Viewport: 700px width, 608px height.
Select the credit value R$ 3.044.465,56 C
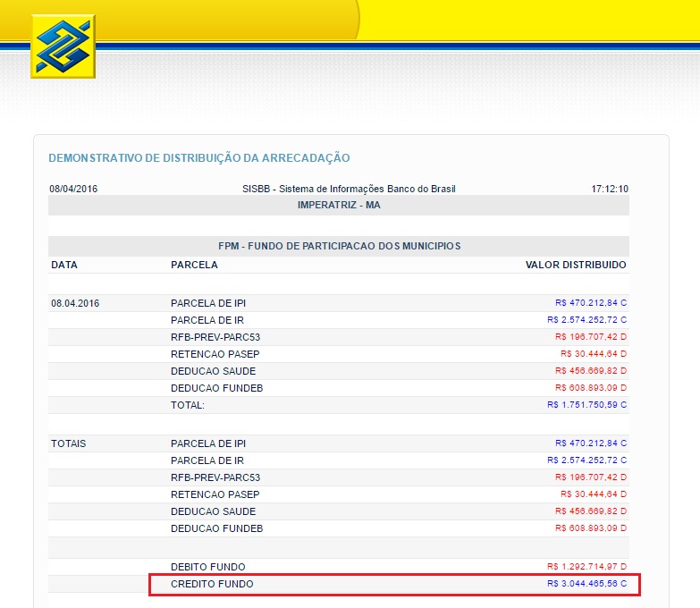[x=586, y=584]
